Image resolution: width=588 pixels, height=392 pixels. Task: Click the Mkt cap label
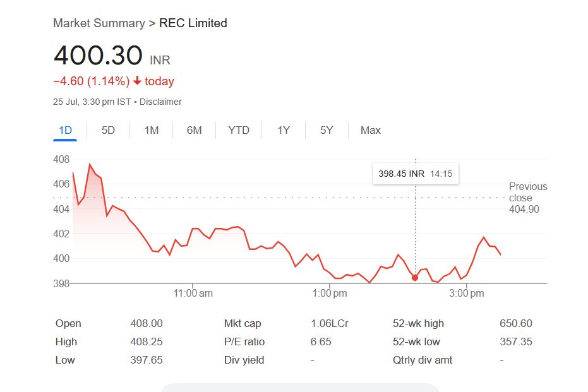[243, 323]
